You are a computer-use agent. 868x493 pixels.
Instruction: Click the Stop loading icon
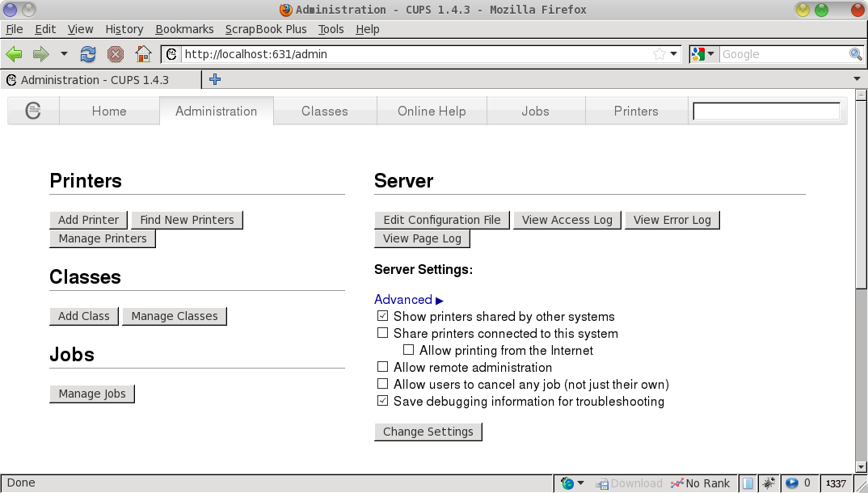tap(116, 54)
